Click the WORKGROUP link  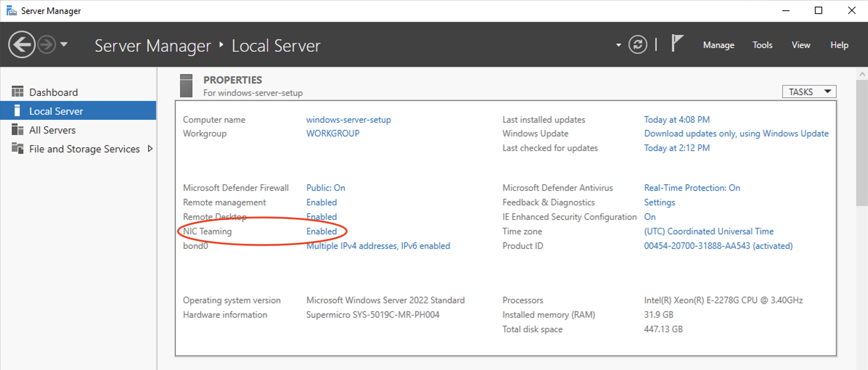[333, 133]
